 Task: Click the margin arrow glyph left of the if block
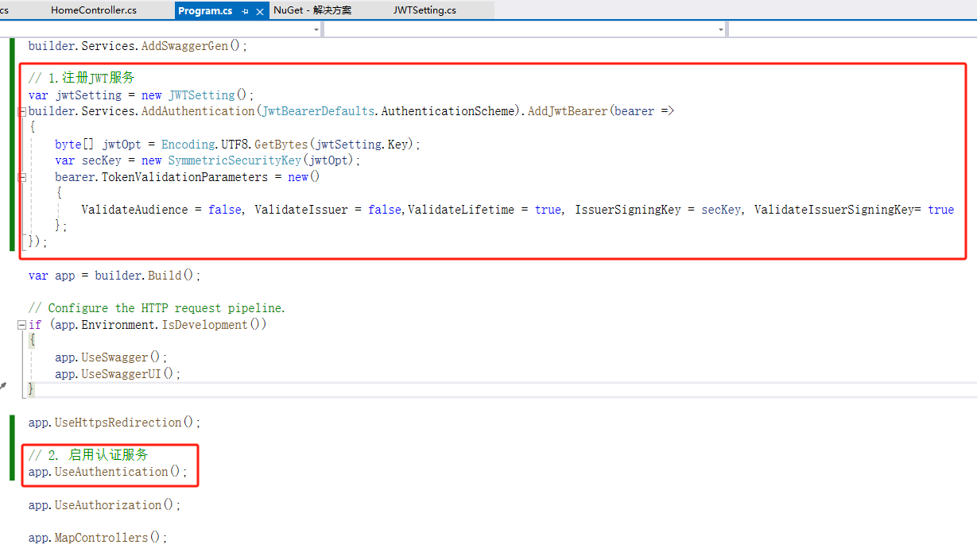pyautogui.click(x=4, y=386)
